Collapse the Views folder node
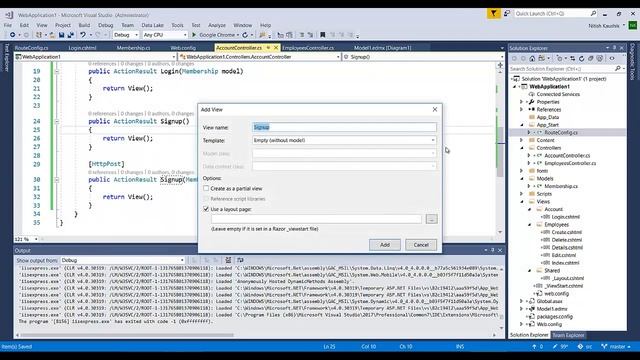This screenshot has width=640, height=360. pos(521,202)
